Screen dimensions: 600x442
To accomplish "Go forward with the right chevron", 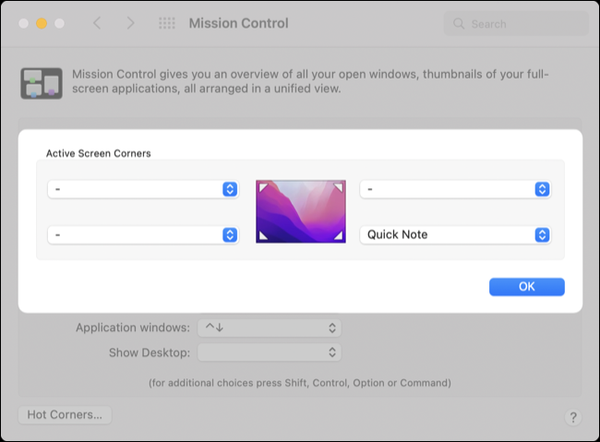I will coord(130,23).
